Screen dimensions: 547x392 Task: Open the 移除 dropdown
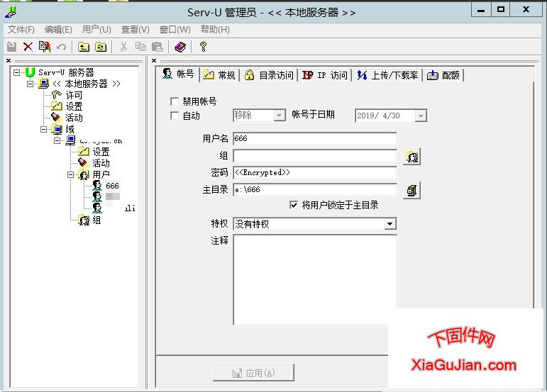tap(279, 116)
